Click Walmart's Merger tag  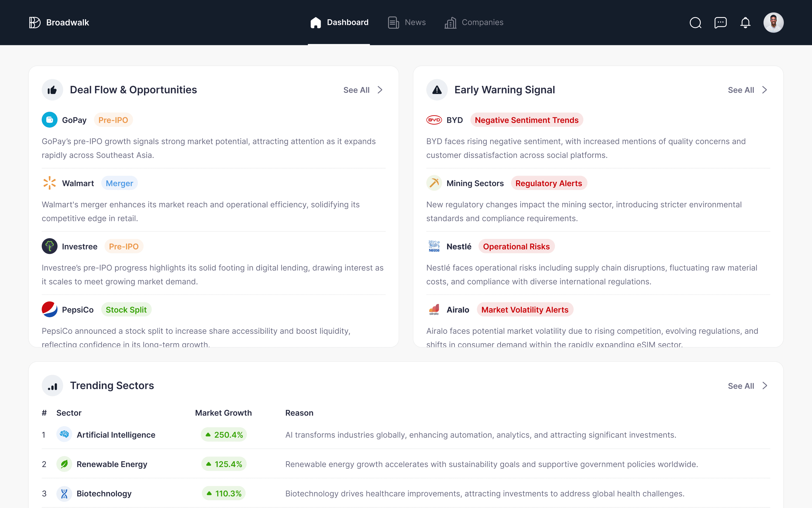pos(119,183)
